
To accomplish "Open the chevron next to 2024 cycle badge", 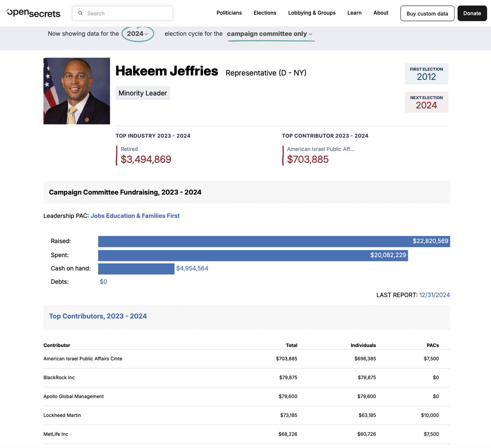I will [146, 34].
